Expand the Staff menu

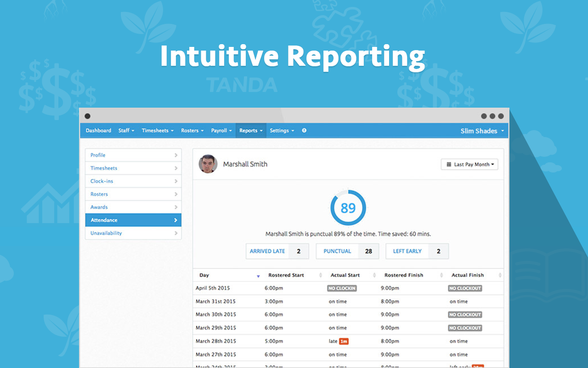pos(126,131)
